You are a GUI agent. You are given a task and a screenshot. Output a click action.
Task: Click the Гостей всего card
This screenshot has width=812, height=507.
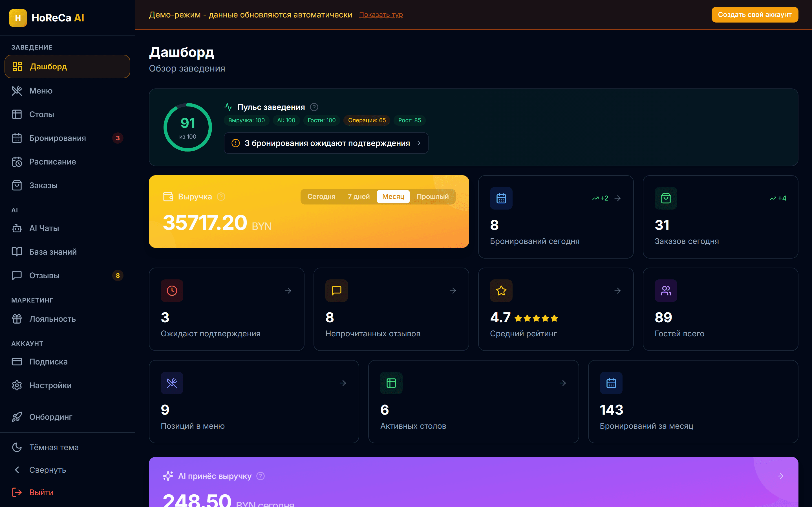[720, 309]
